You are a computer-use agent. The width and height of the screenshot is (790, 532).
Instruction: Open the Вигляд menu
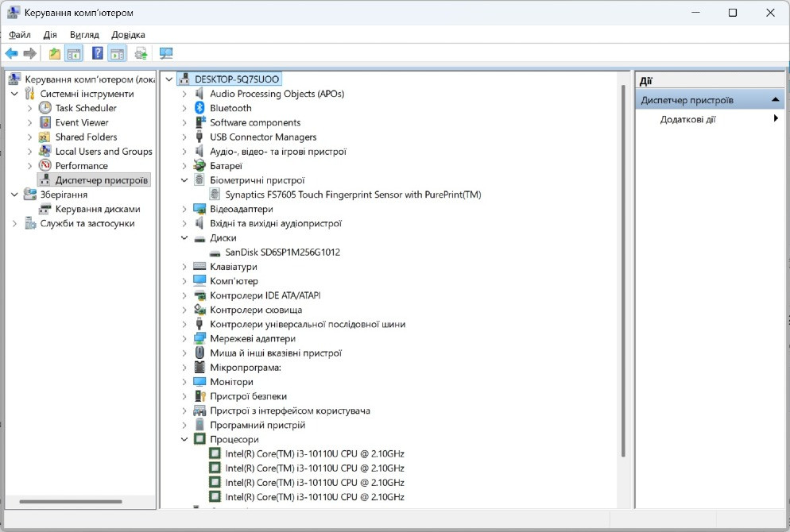[x=84, y=35]
